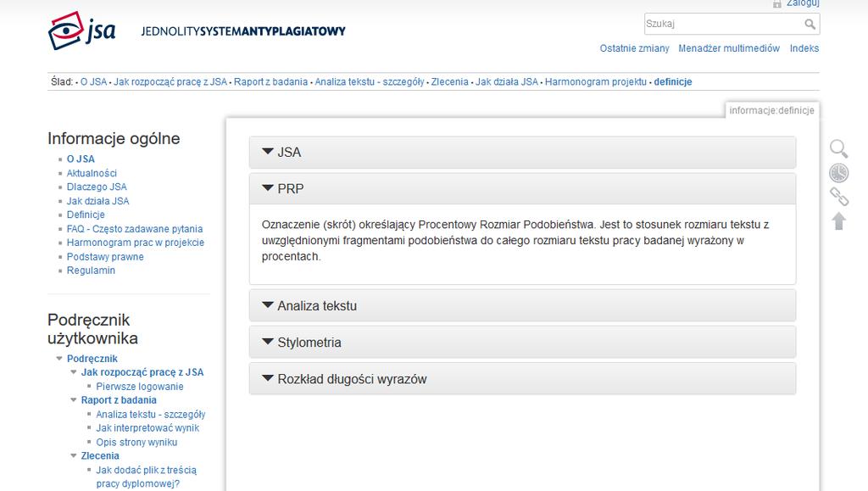Click the lock icon beside Zaloguj
This screenshot has width=868, height=491.
tap(777, 4)
